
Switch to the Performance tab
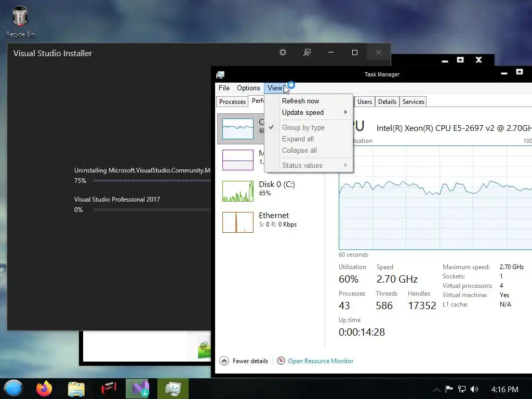(x=257, y=101)
